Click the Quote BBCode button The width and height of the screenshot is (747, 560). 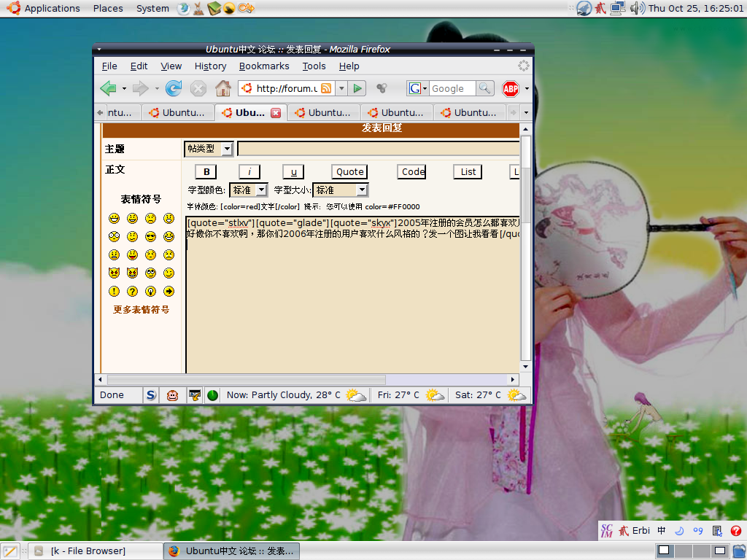[349, 172]
